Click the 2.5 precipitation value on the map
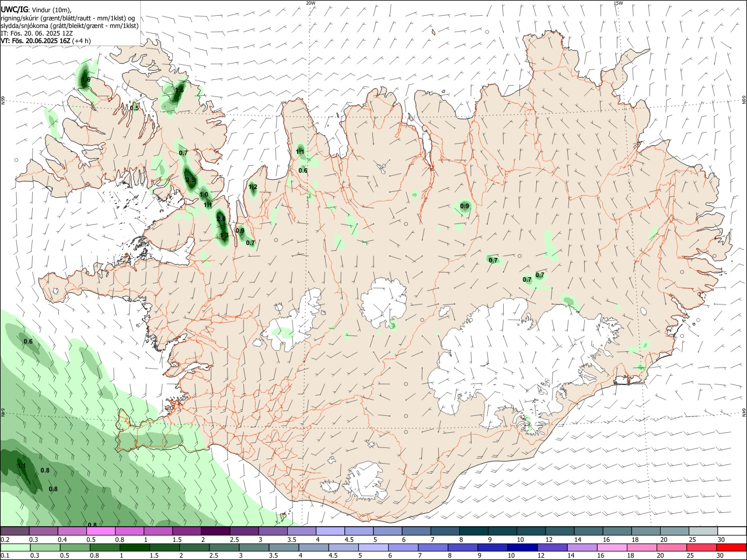The width and height of the screenshot is (747, 560). 190,180
